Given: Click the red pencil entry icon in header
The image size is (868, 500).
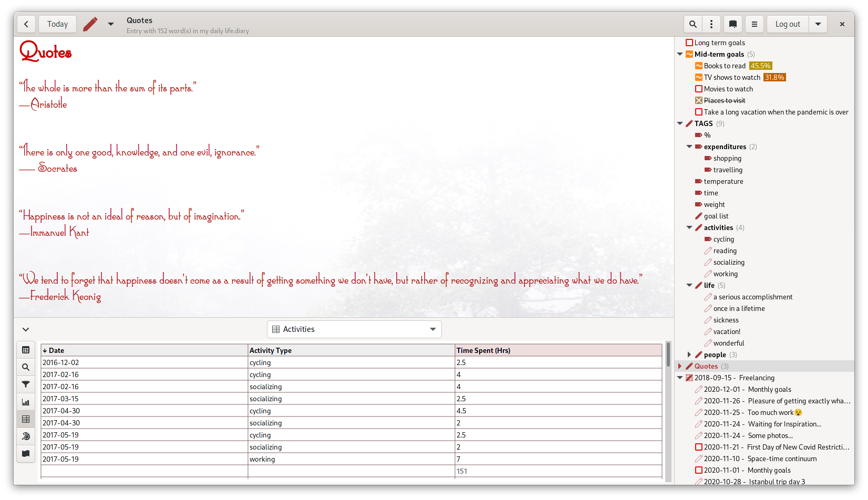Looking at the screenshot, I should [x=90, y=24].
